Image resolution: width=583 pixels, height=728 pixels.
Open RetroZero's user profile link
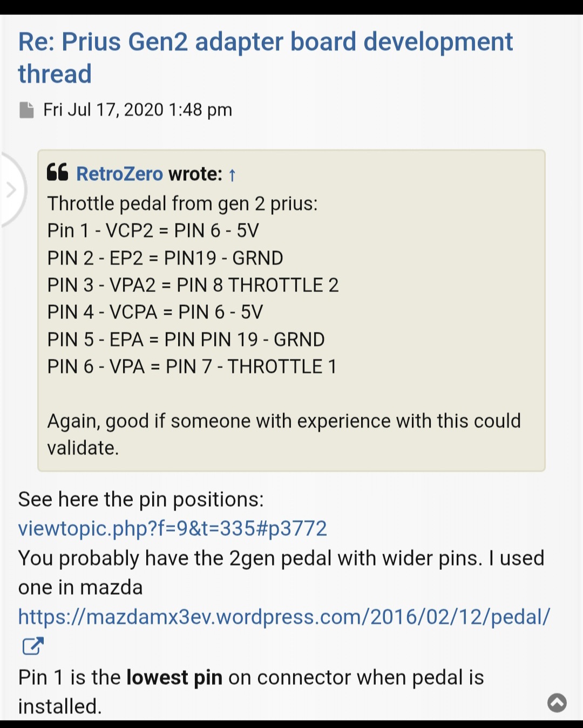pos(119,174)
